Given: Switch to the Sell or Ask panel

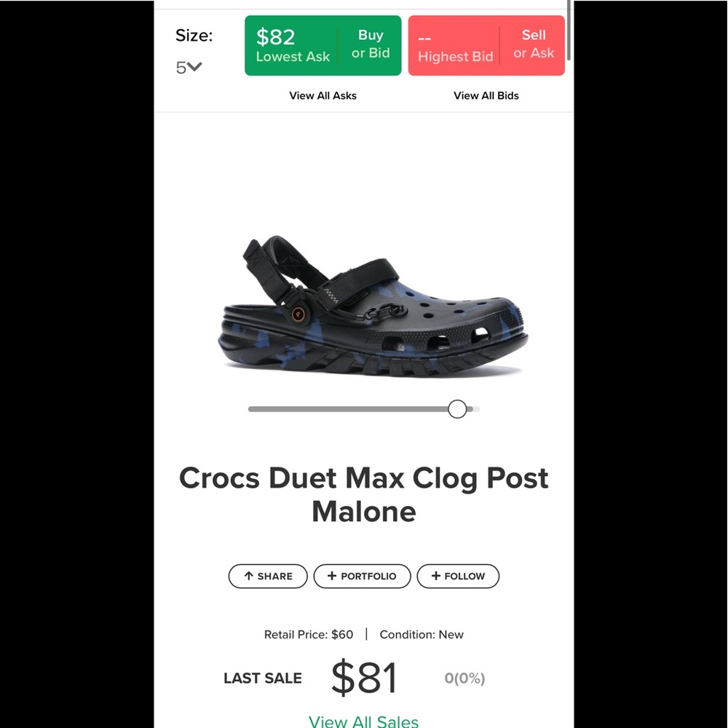Looking at the screenshot, I should pyautogui.click(x=534, y=44).
